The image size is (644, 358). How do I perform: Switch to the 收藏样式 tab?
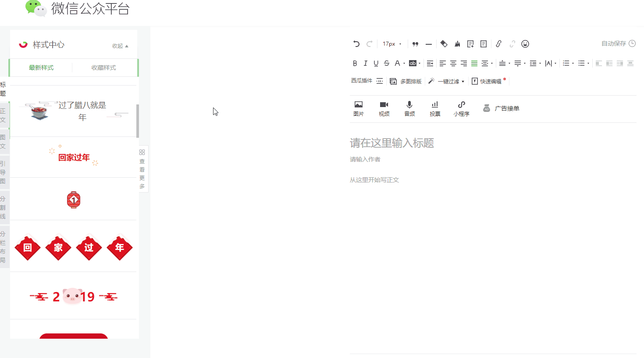103,68
